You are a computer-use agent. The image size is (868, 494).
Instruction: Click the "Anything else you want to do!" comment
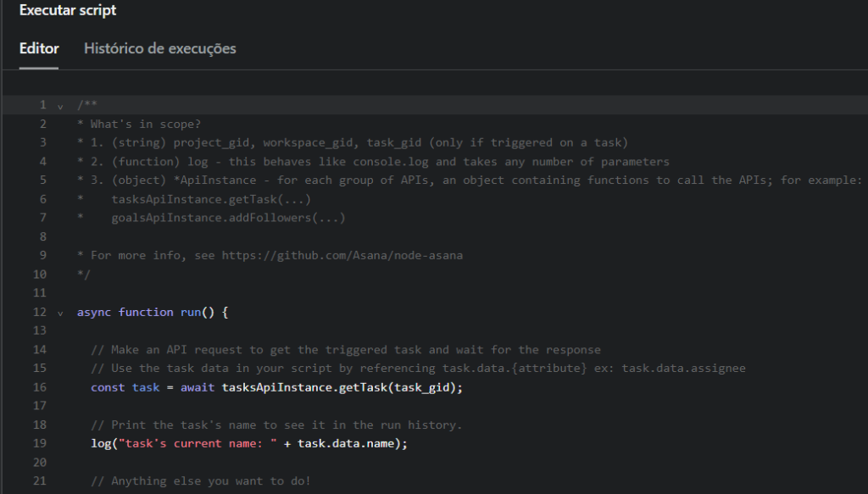[x=201, y=480]
